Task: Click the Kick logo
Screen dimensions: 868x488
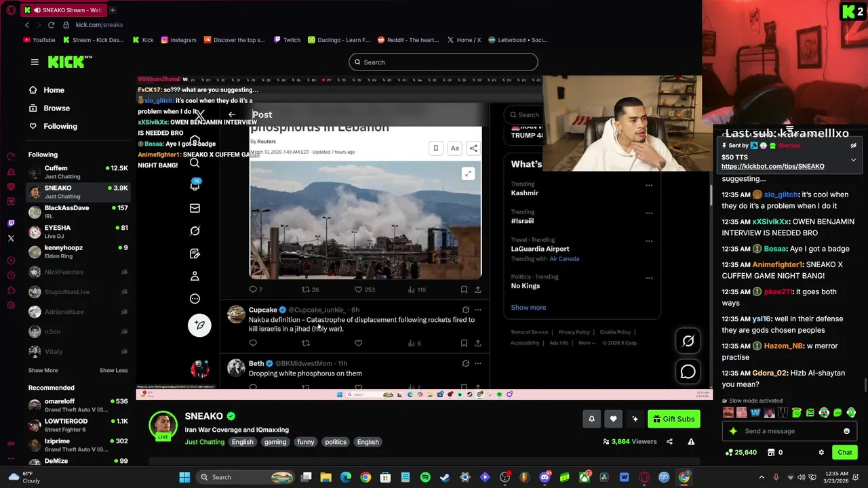Action: pos(69,62)
